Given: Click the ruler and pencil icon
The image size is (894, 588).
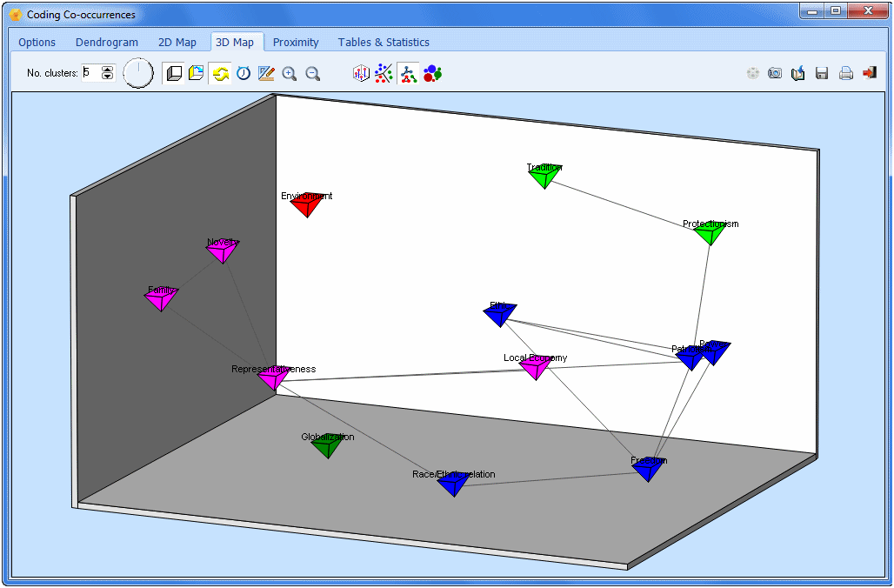Looking at the screenshot, I should [266, 74].
